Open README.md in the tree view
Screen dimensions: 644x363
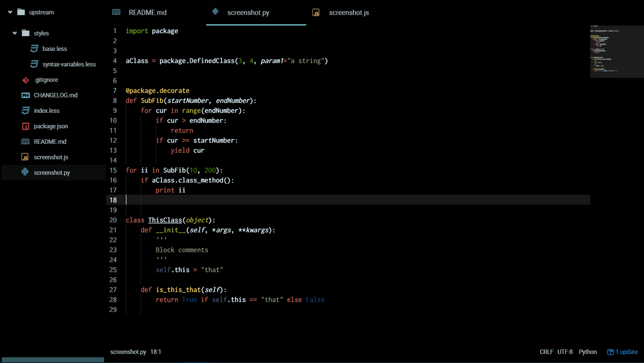pyautogui.click(x=50, y=142)
